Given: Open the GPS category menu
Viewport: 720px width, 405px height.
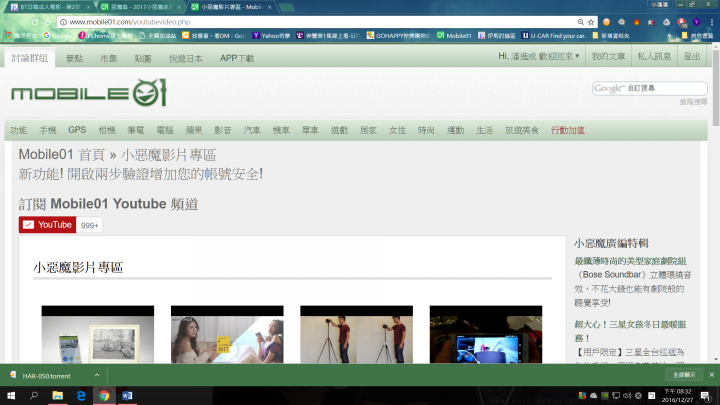Looking at the screenshot, I should 77,130.
